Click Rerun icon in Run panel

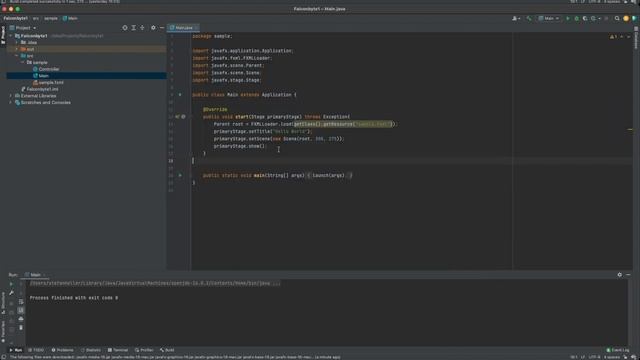coord(11,284)
